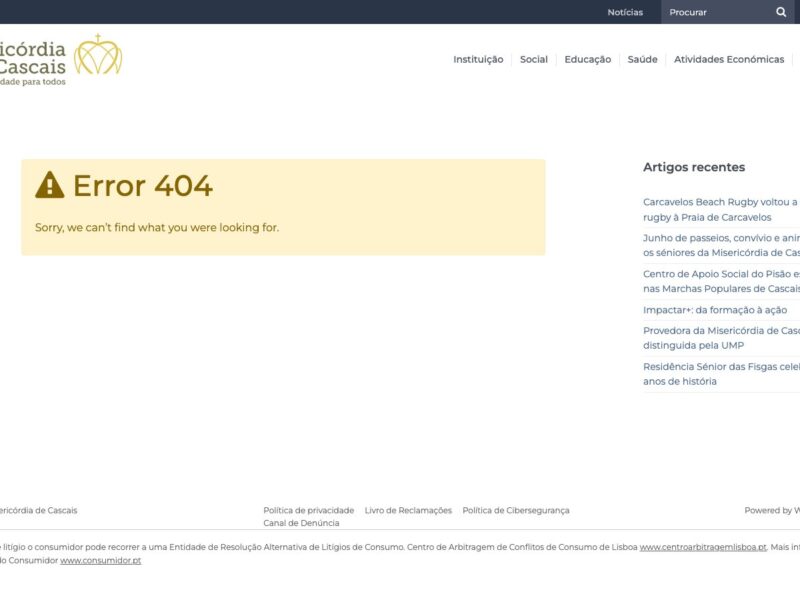Viewport: 800px width, 600px height.
Task: Open the Impactar+ article link
Action: tap(715, 310)
